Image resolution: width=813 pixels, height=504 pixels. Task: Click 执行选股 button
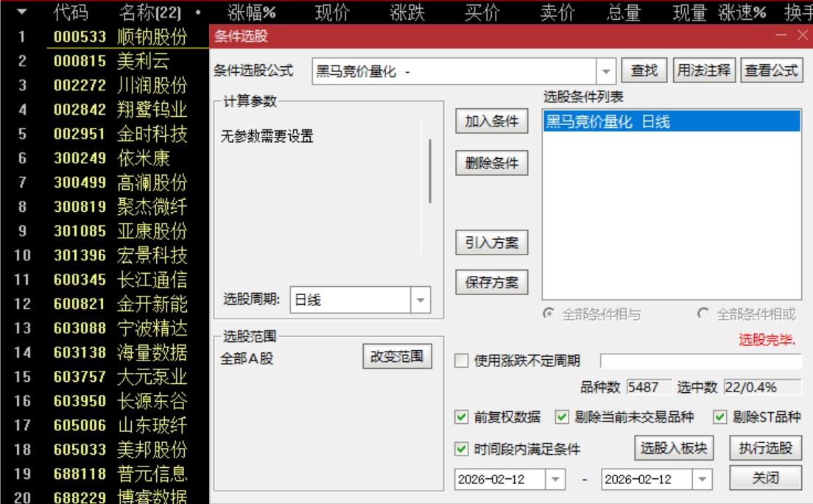pos(766,448)
